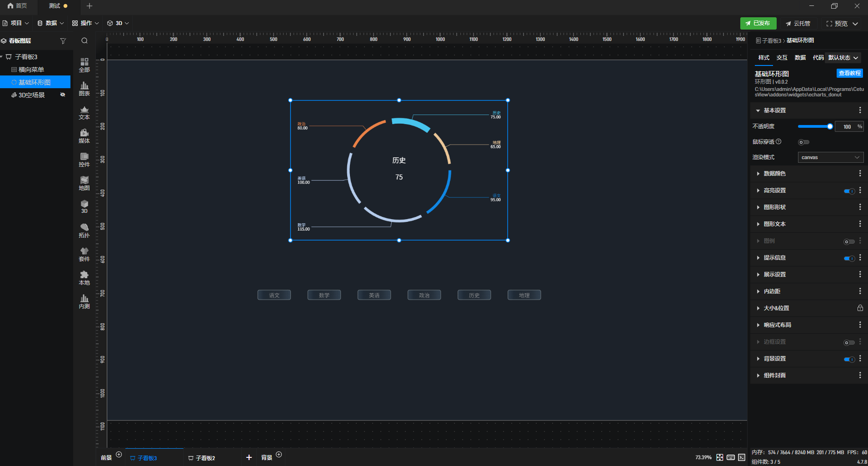Enable the 图例 legend toggle
The height and width of the screenshot is (466, 868).
(x=849, y=241)
